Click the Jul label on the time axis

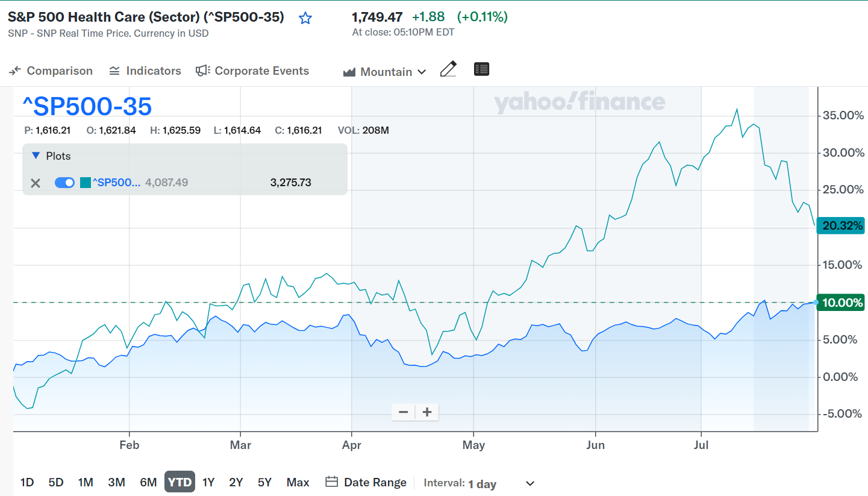701,445
